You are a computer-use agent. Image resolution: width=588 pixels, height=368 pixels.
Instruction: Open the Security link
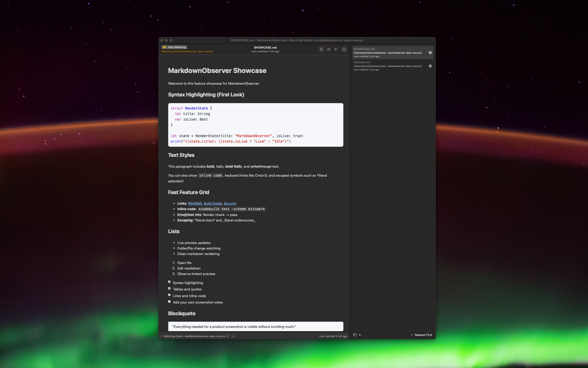230,203
